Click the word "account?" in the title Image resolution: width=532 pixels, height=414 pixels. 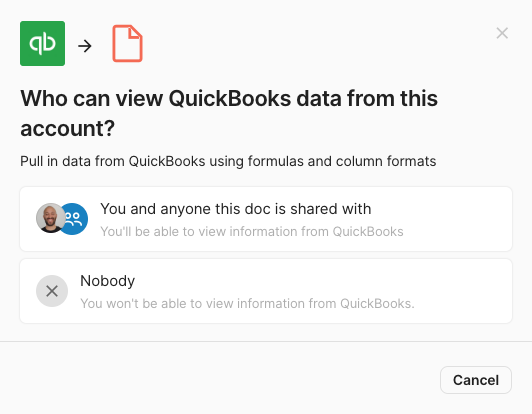(x=68, y=128)
